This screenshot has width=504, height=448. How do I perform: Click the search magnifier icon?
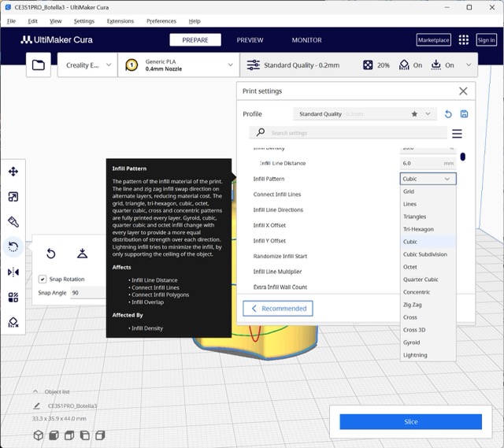(x=261, y=132)
